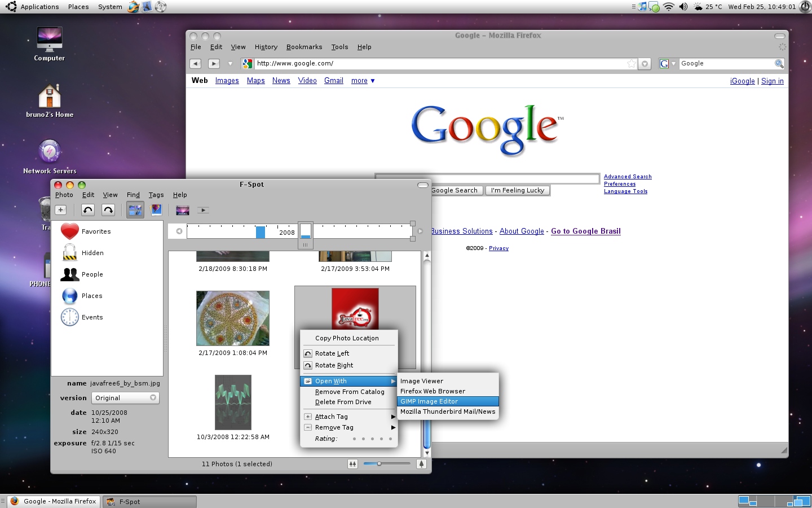Click the 2008 blue bar in the timeline
The width and height of the screenshot is (812, 508).
(261, 232)
